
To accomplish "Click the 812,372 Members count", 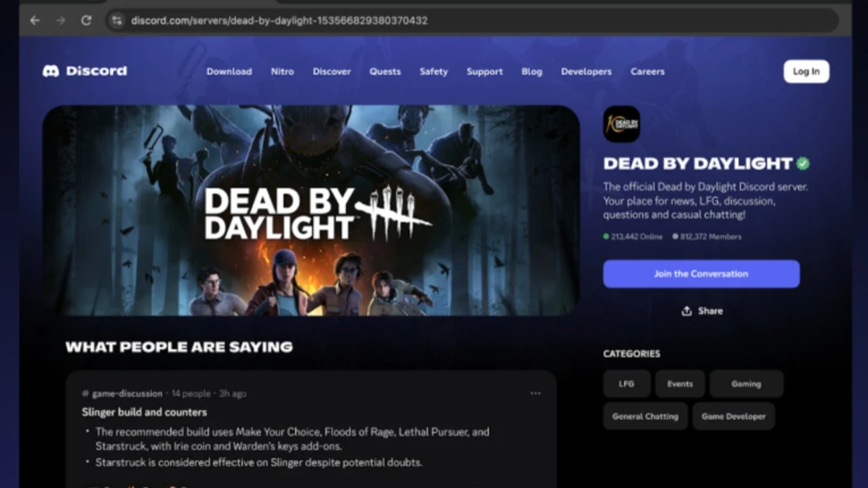I will click(707, 237).
